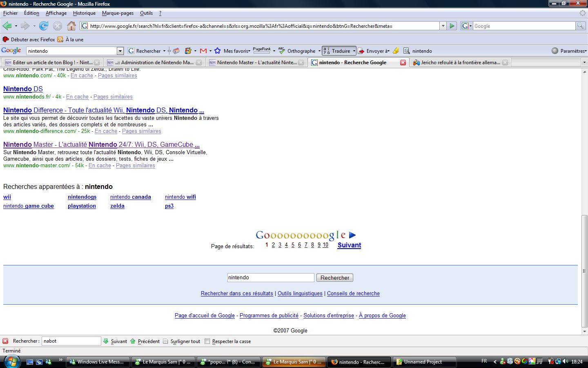Open the list-all-tabs dropdown
588x368 pixels.
click(x=584, y=63)
